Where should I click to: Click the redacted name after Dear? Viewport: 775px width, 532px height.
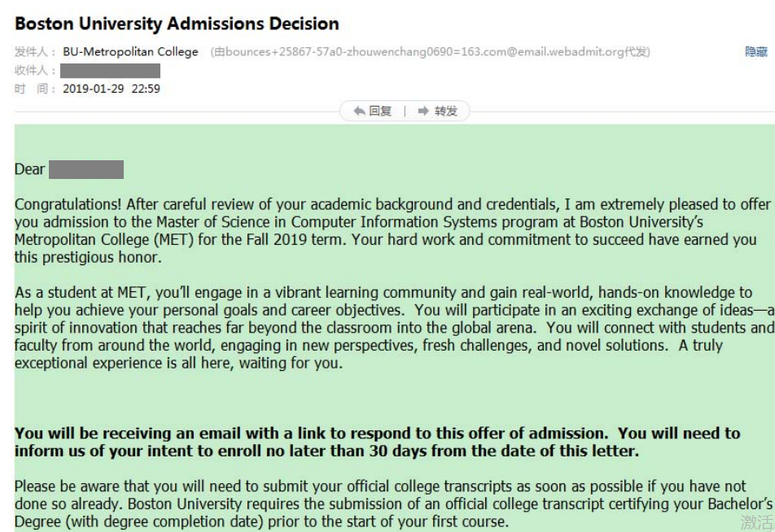pos(86,169)
